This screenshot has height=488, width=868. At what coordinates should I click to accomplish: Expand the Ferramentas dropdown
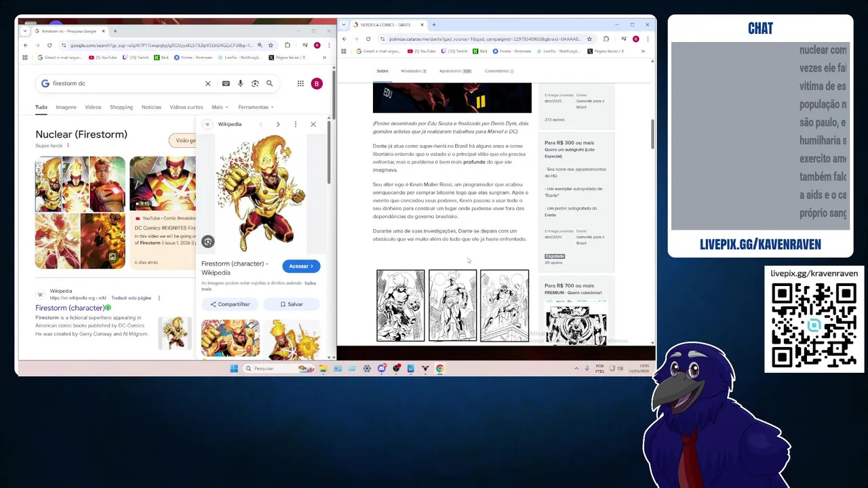point(256,107)
